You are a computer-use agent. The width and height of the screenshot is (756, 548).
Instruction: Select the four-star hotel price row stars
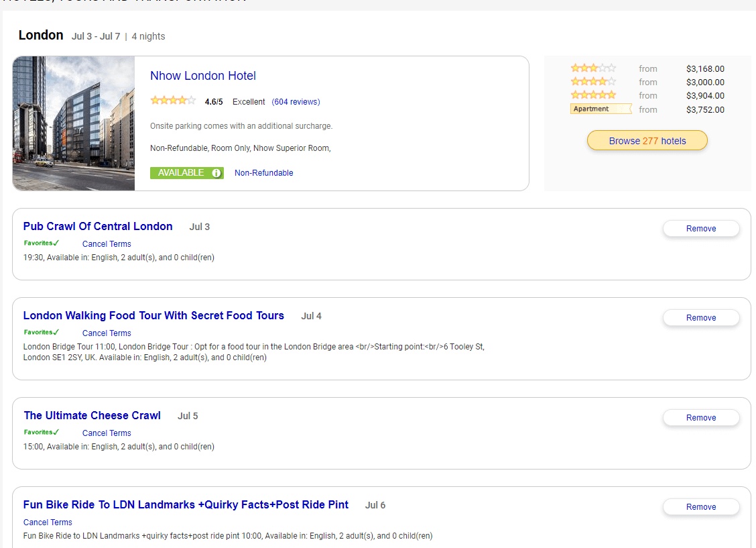(x=593, y=82)
